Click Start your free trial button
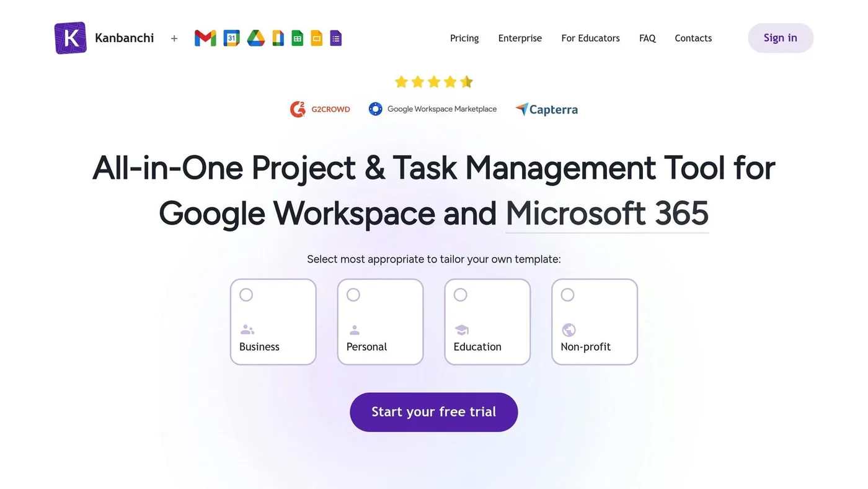 pos(434,412)
